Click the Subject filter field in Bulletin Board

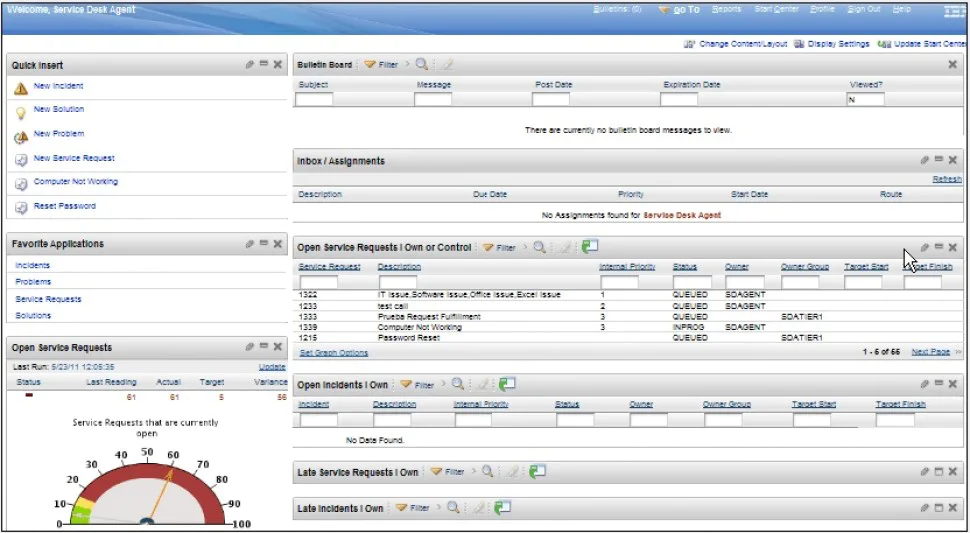click(x=315, y=99)
